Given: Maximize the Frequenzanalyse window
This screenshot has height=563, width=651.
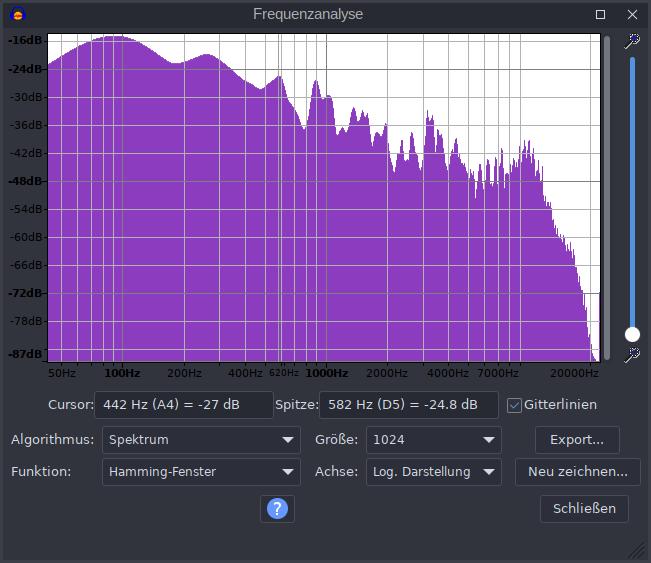Looking at the screenshot, I should pyautogui.click(x=600, y=15).
